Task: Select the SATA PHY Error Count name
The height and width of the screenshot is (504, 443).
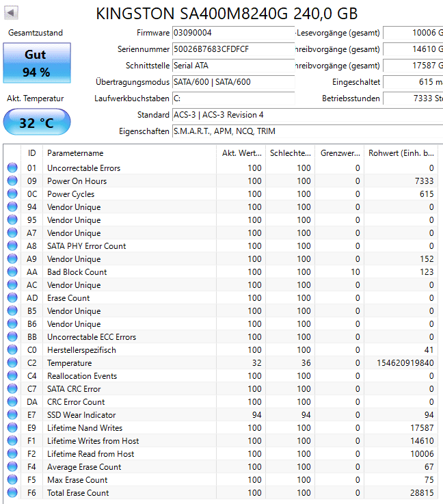Action: click(86, 246)
